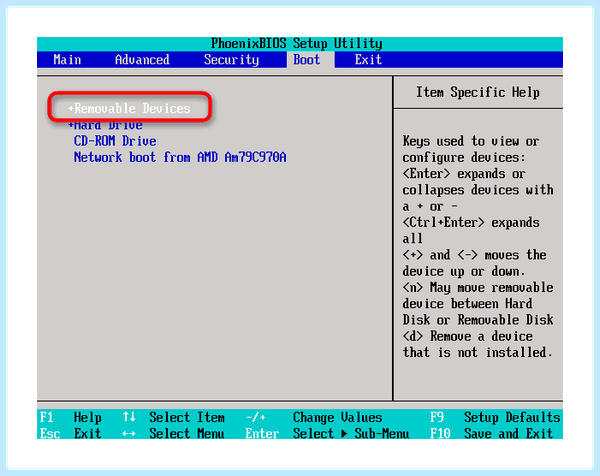
Task: Click the "Keys used to view or" help line
Action: tap(471, 141)
